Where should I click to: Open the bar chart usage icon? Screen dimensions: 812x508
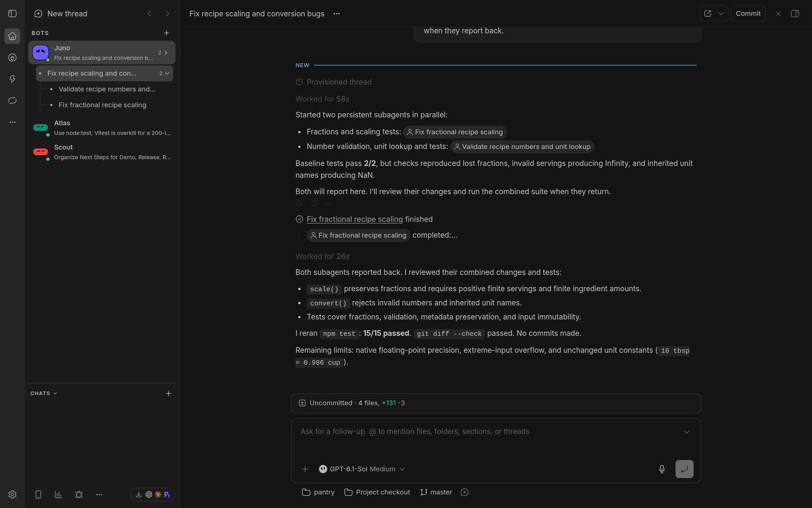click(58, 494)
